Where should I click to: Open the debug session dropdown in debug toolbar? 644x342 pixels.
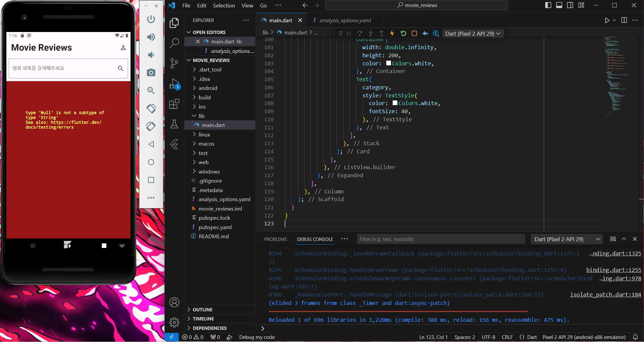point(473,33)
